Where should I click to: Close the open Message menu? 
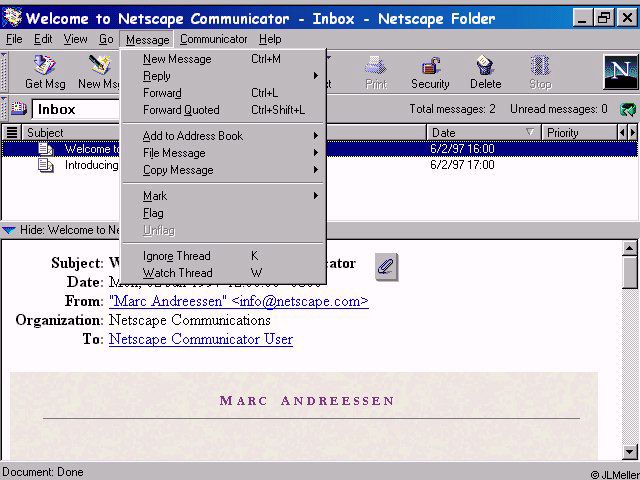(x=147, y=40)
